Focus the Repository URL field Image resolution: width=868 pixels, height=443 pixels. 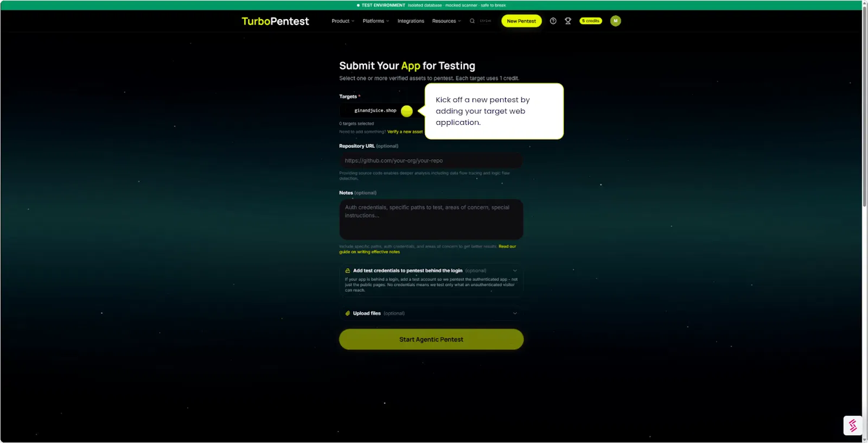(431, 161)
